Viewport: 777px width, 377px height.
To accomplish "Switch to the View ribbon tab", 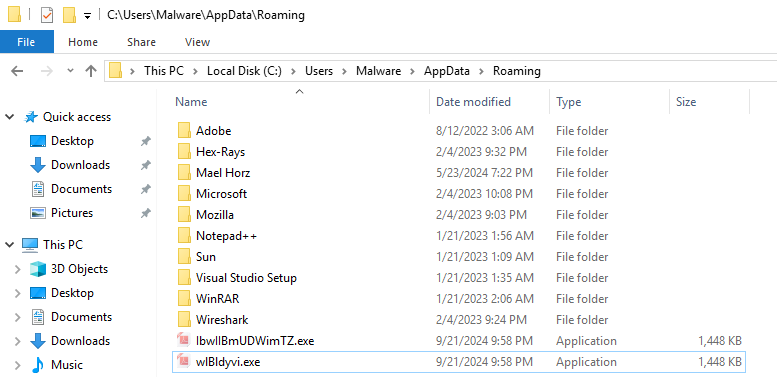I will click(197, 42).
